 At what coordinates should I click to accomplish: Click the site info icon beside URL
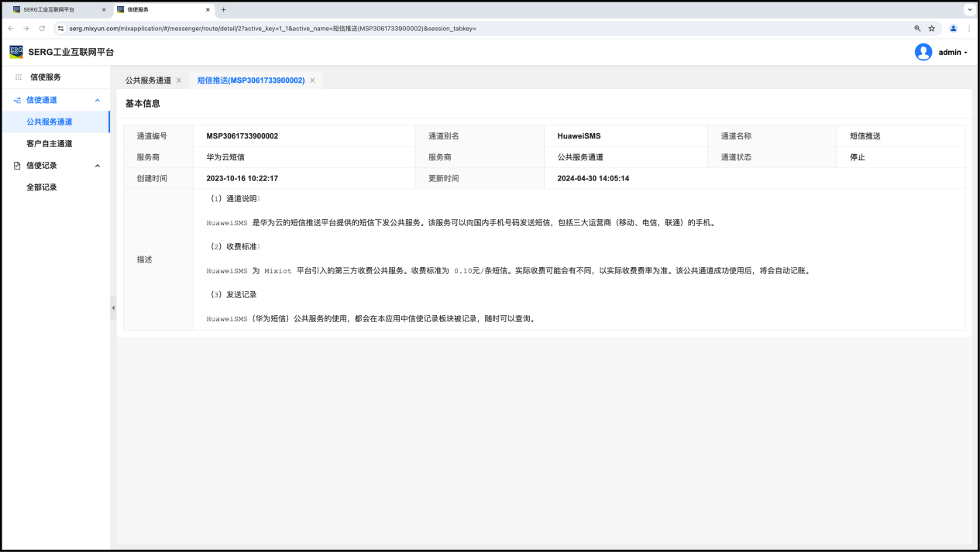[61, 29]
